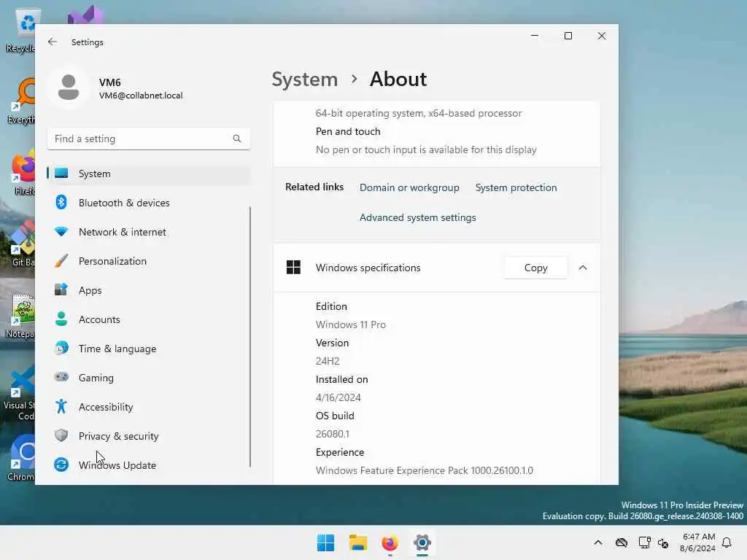Click the Windows 11 Pro edition value

351,324
